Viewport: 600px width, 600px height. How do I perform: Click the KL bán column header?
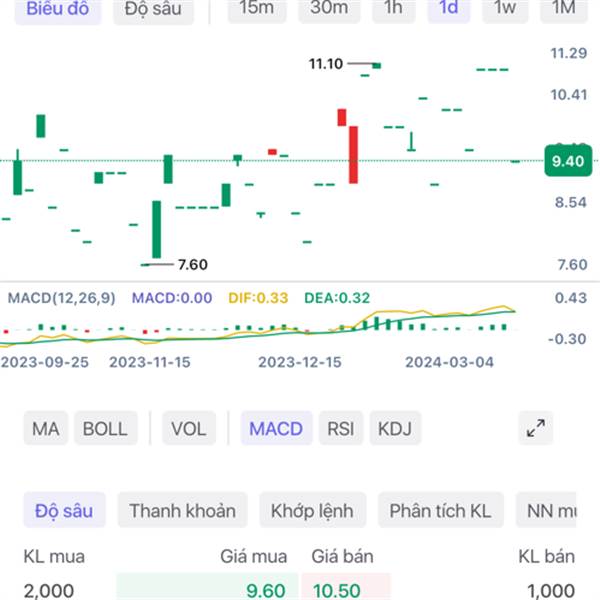click(x=547, y=556)
